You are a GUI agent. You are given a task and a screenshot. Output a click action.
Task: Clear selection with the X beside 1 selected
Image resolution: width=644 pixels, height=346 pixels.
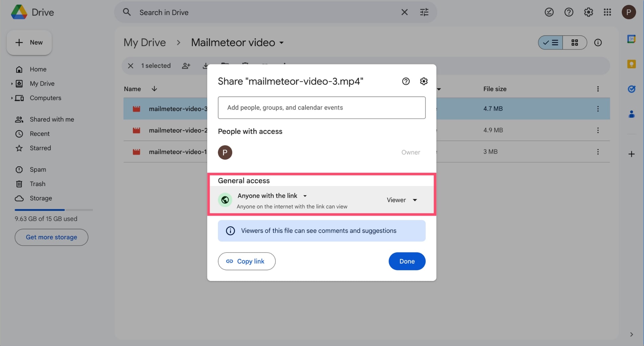tap(131, 66)
